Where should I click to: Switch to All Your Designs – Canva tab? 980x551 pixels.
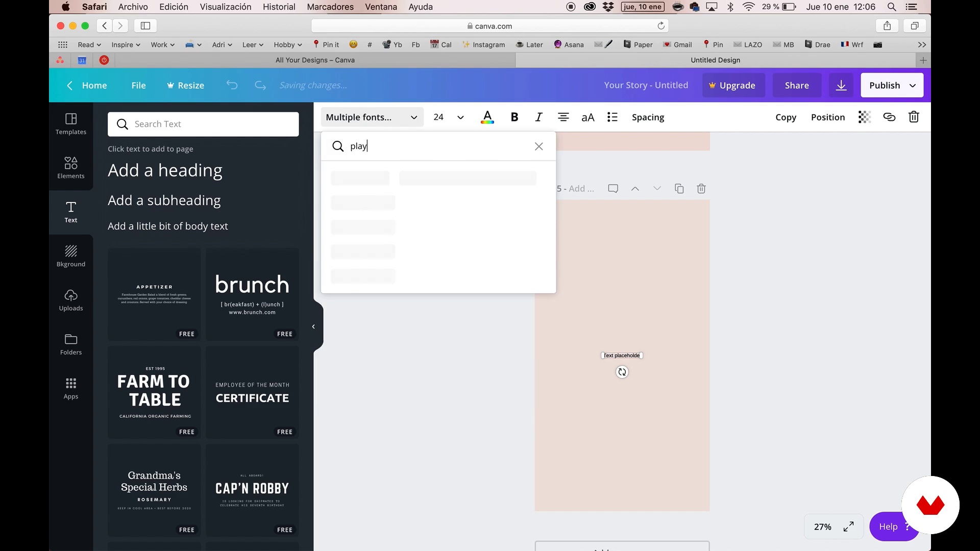(x=314, y=60)
